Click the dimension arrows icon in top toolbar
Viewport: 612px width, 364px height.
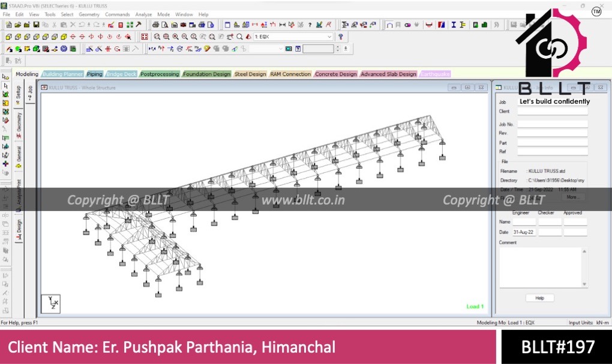[x=283, y=25]
